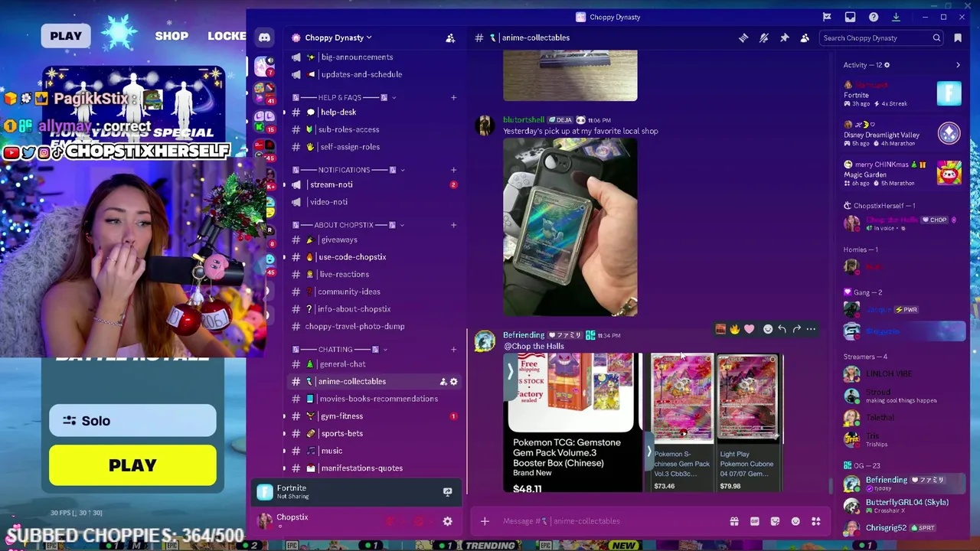Image resolution: width=980 pixels, height=551 pixels.
Task: React with fire emoji on Befriending message
Action: pos(735,329)
